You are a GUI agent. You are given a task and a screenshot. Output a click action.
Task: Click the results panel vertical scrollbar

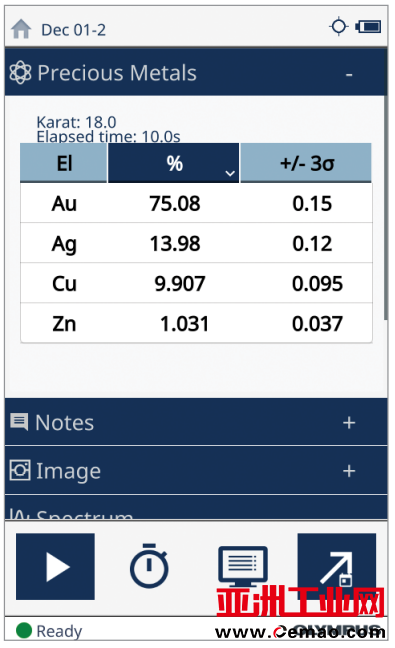[x=386, y=207]
